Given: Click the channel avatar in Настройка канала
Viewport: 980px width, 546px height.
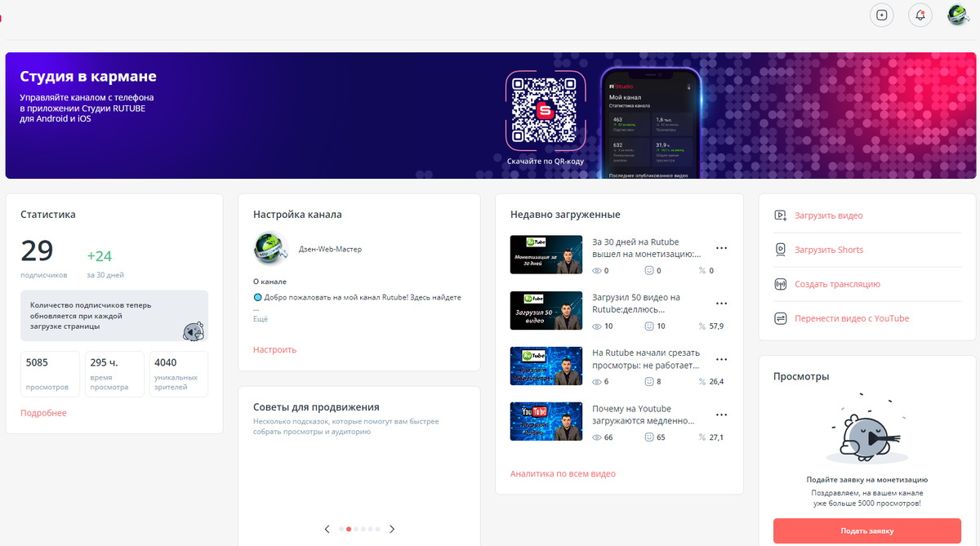Looking at the screenshot, I should click(x=270, y=249).
